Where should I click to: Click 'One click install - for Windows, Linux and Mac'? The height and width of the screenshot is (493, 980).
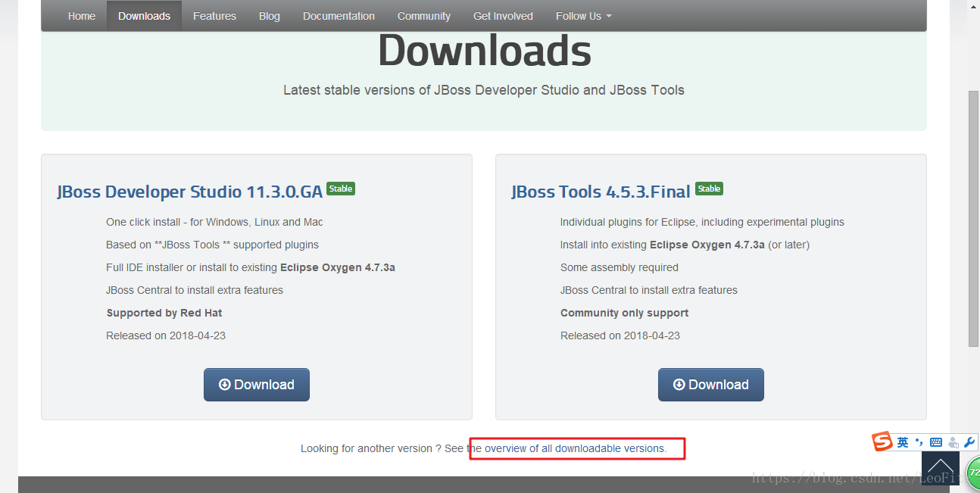coord(214,222)
